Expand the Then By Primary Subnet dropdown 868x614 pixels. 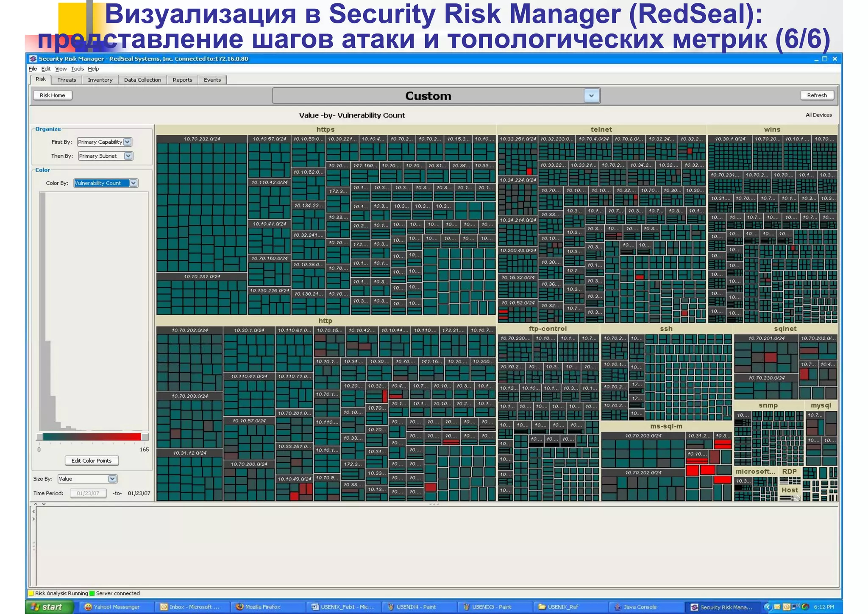(128, 156)
